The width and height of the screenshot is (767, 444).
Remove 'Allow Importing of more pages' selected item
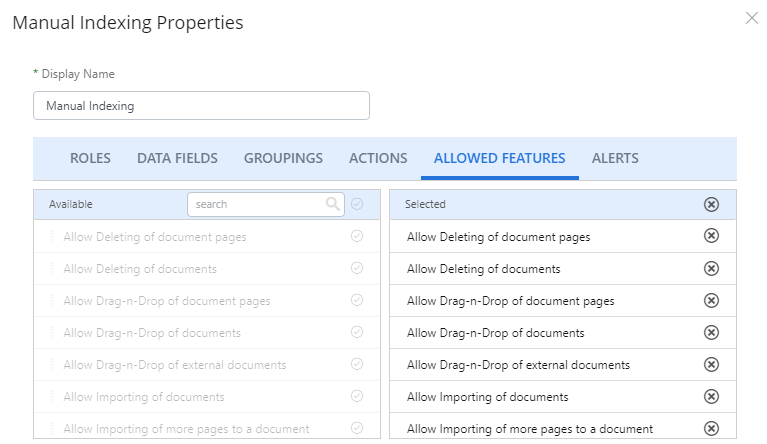point(711,428)
